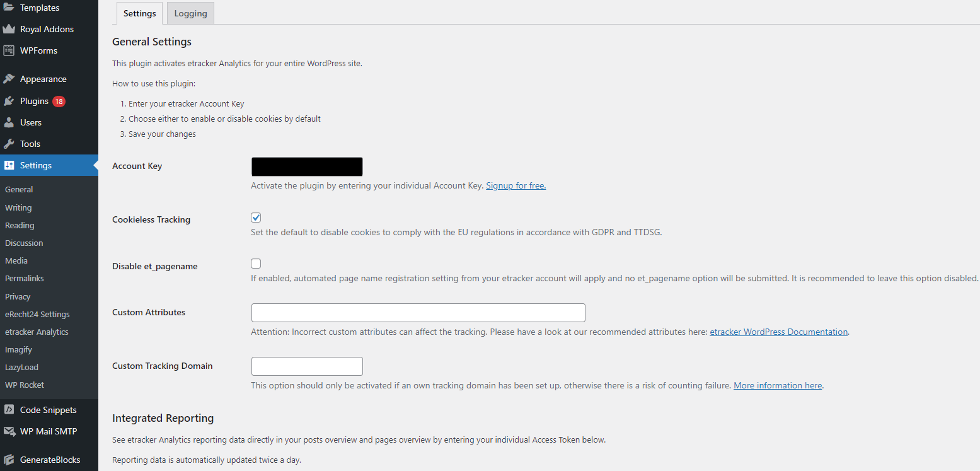Open etracker Analytics submenu item
Image resolution: width=980 pixels, height=471 pixels.
click(x=37, y=332)
